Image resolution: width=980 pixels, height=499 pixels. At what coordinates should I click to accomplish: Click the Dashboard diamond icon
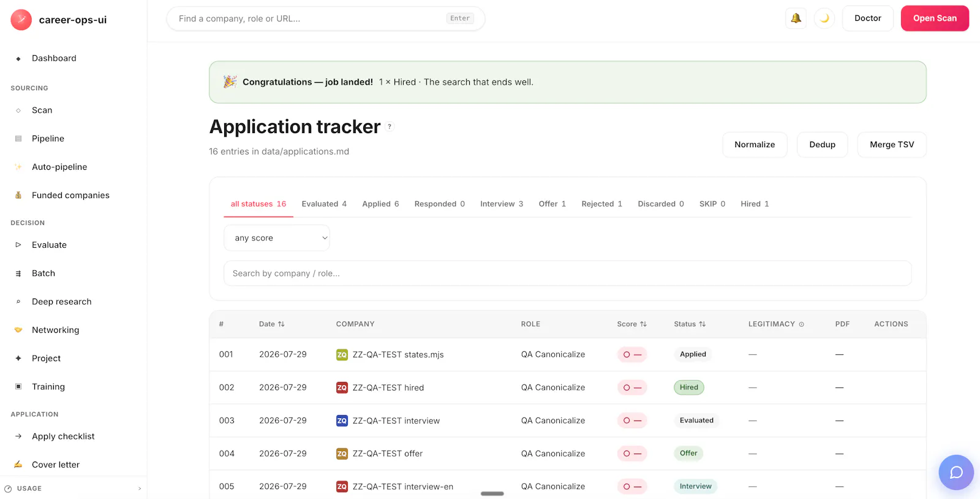[18, 59]
